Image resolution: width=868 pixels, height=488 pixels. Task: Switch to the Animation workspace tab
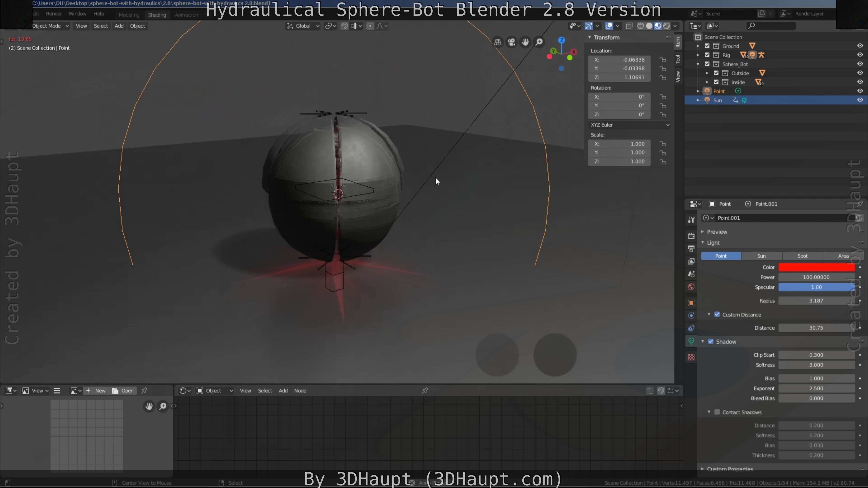pos(186,15)
